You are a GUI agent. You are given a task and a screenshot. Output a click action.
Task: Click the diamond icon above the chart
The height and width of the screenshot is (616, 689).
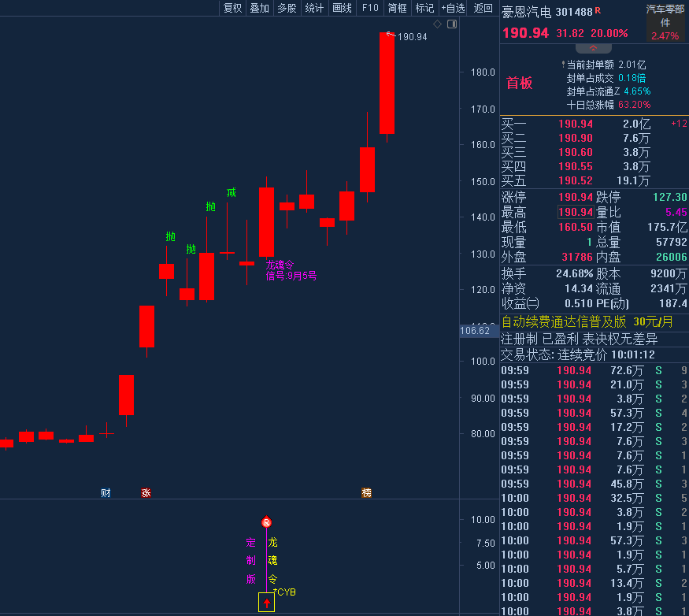439,24
